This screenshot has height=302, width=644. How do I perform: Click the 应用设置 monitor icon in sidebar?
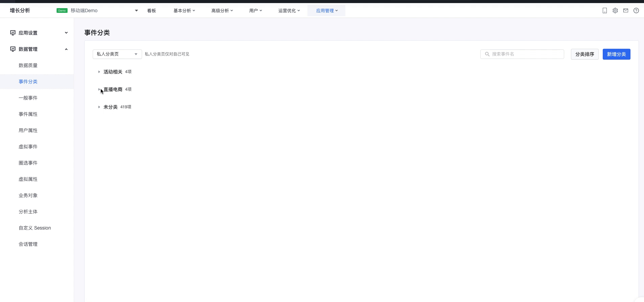(13, 33)
